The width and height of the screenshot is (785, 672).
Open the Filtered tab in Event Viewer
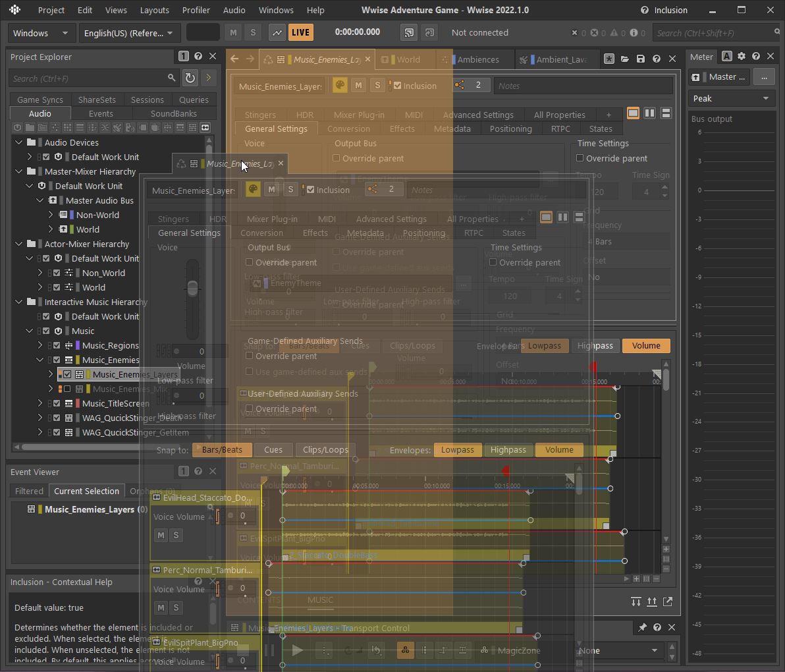click(x=29, y=491)
